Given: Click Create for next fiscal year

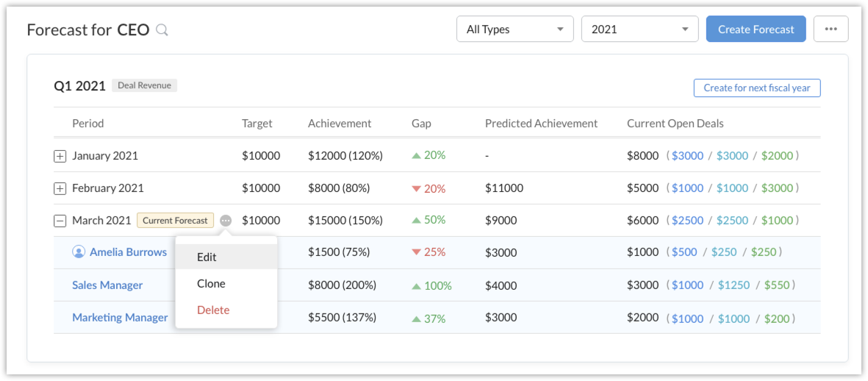Looking at the screenshot, I should pyautogui.click(x=756, y=88).
